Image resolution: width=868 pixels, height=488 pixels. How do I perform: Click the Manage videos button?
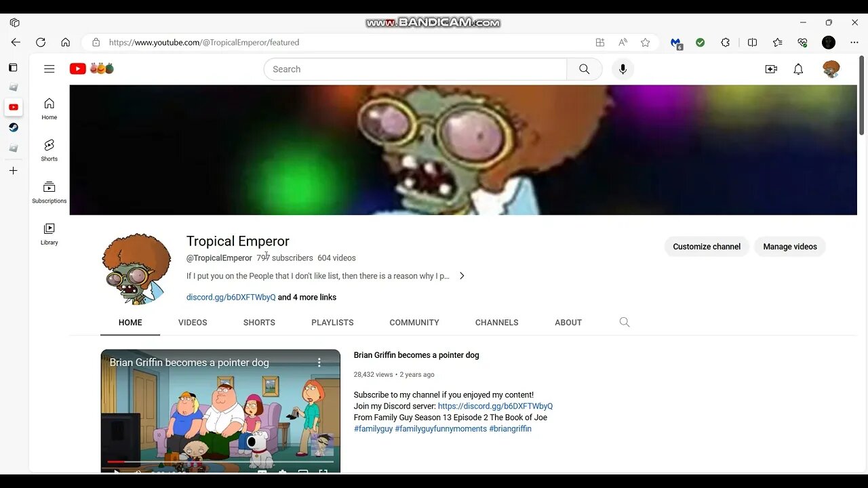(x=790, y=247)
